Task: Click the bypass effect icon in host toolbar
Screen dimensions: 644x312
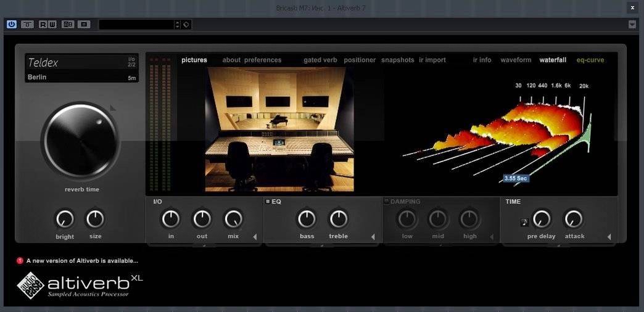Action: pos(28,25)
